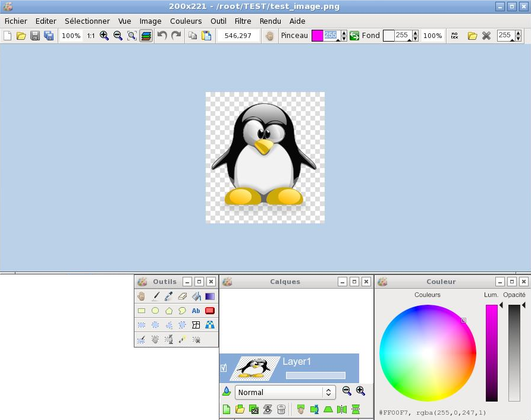This screenshot has width=531, height=420.
Task: Open the Couleurs menu
Action: (186, 21)
